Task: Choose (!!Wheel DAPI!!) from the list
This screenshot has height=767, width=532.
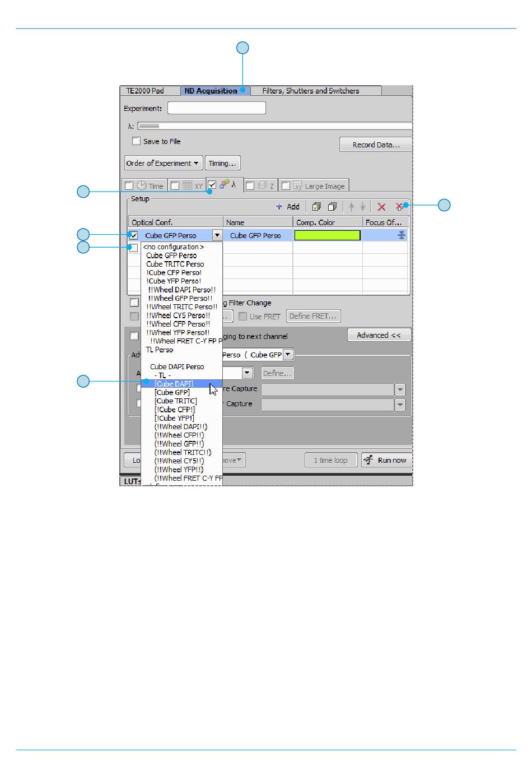Action: 181,427
